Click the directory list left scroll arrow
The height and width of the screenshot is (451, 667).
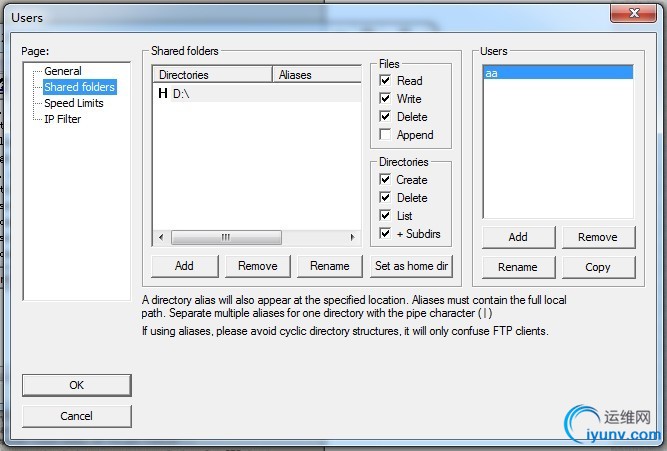point(161,237)
